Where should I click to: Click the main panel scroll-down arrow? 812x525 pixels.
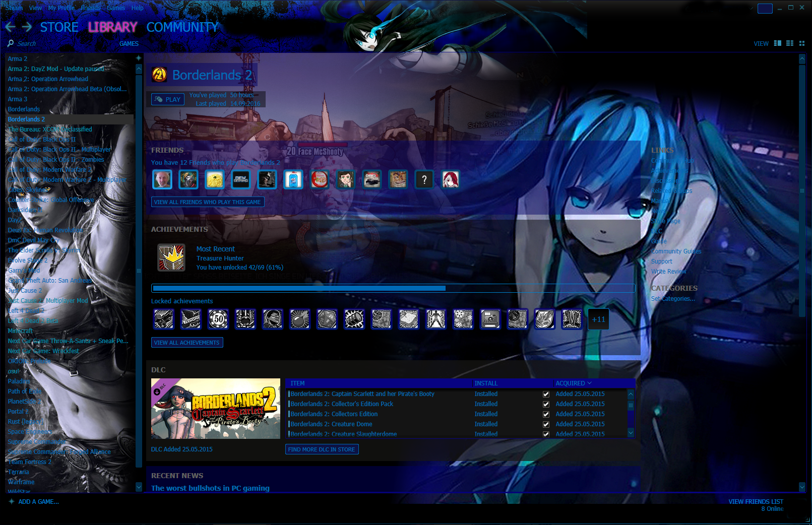point(802,487)
